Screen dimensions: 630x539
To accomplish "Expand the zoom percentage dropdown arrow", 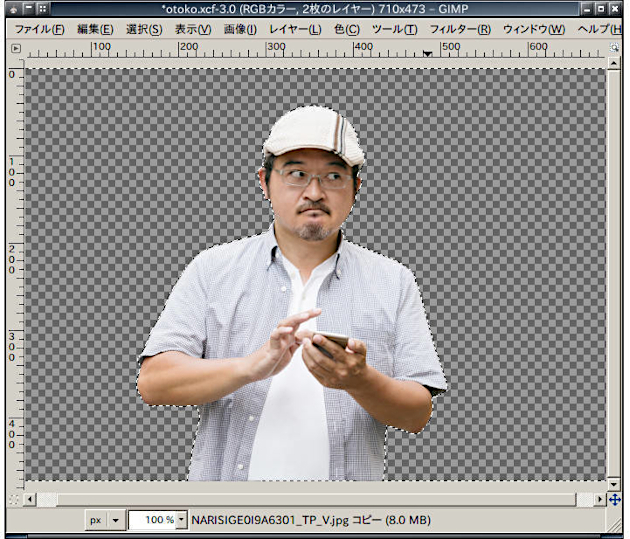I will (x=182, y=520).
